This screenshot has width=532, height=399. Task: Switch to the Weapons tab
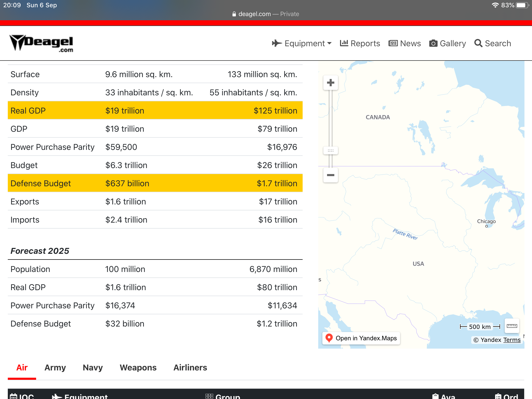click(138, 368)
